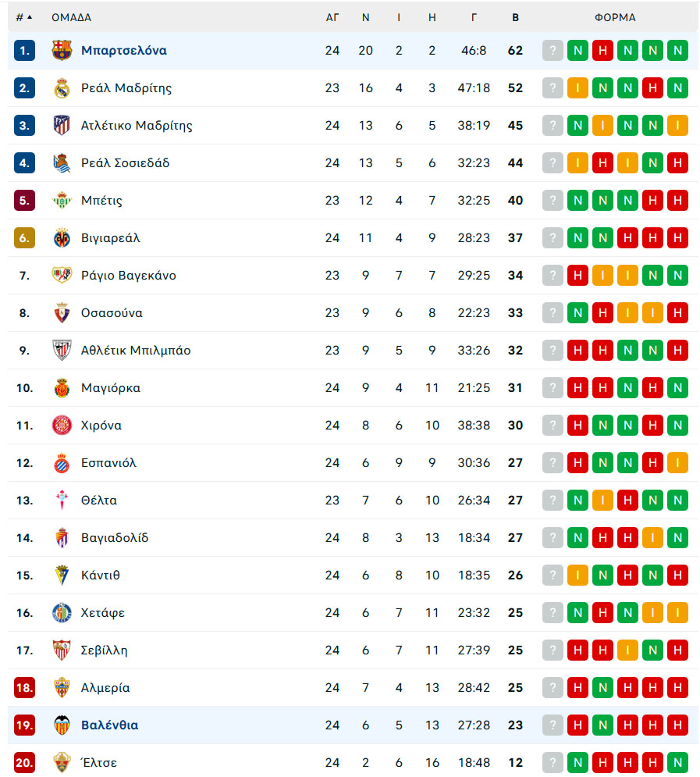700x777 pixels.
Task: Click Barcelona's gray ? upcoming match badge
Action: pyautogui.click(x=553, y=51)
